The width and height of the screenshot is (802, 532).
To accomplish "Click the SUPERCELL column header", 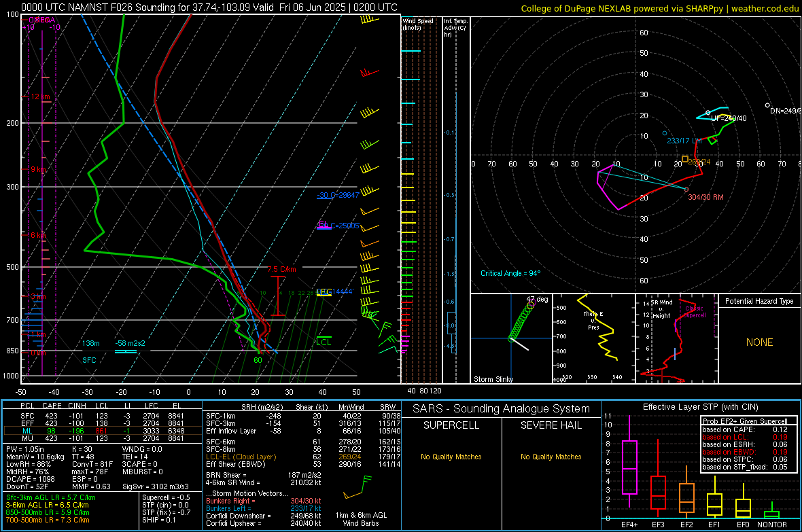I will coord(451,425).
